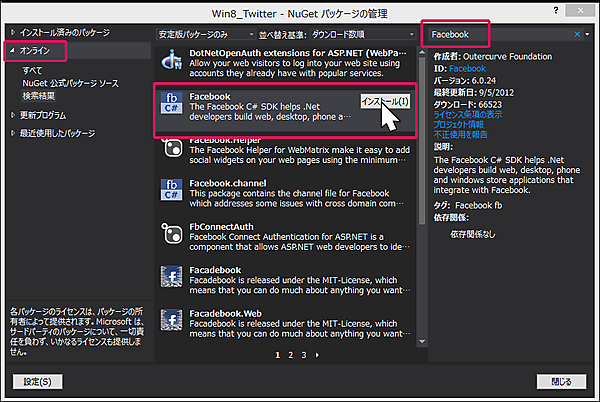Go to results page 2
The image size is (600, 402).
(x=290, y=355)
